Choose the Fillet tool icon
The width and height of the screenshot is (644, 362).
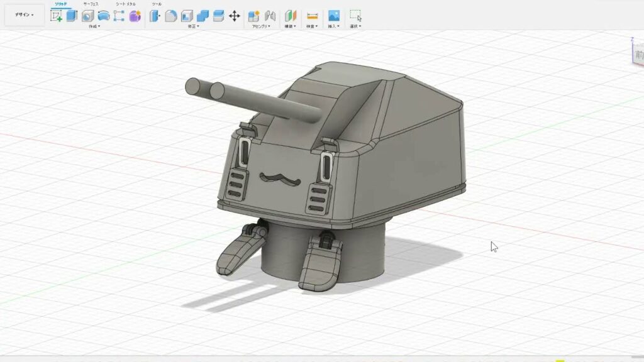pyautogui.click(x=170, y=16)
